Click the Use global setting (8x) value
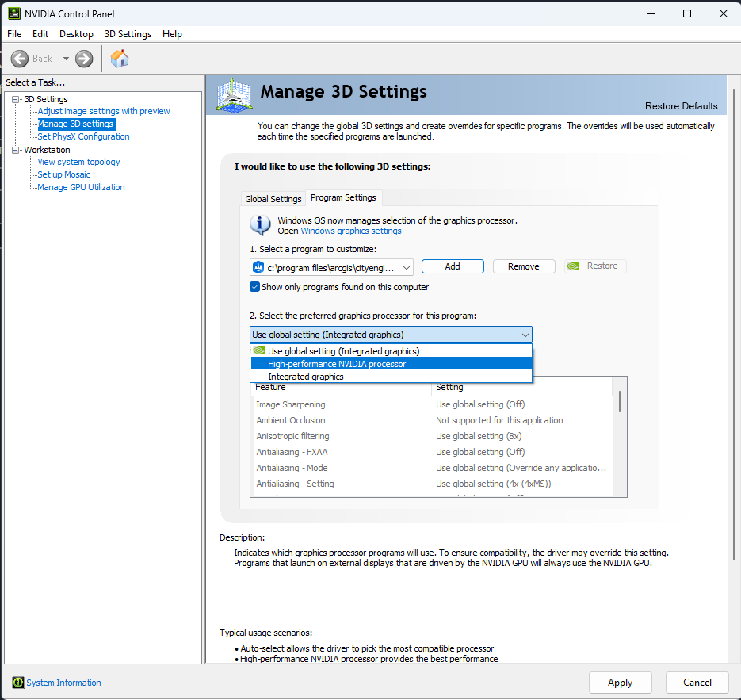The image size is (741, 700). tap(478, 436)
